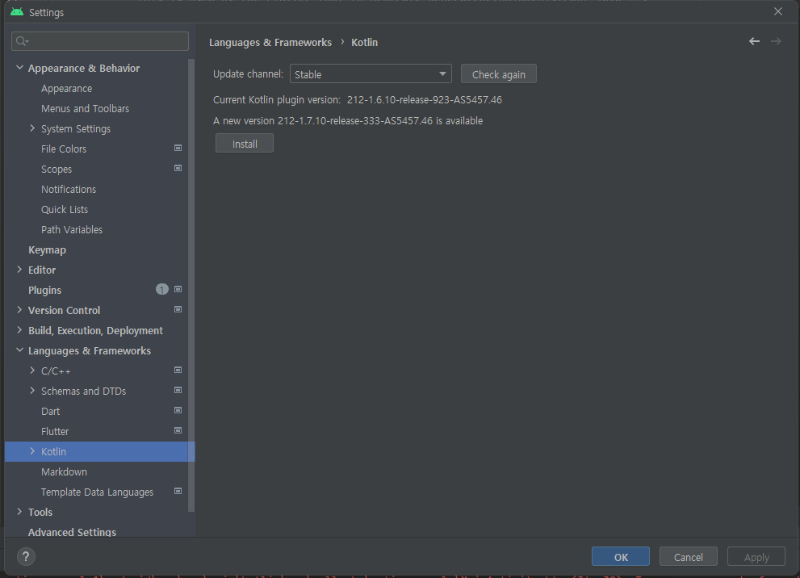Expand the Version Control section

pyautogui.click(x=19, y=310)
